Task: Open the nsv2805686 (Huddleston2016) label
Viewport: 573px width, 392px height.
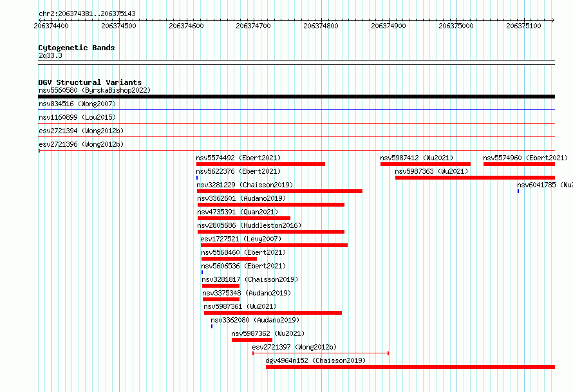Action: [249, 225]
